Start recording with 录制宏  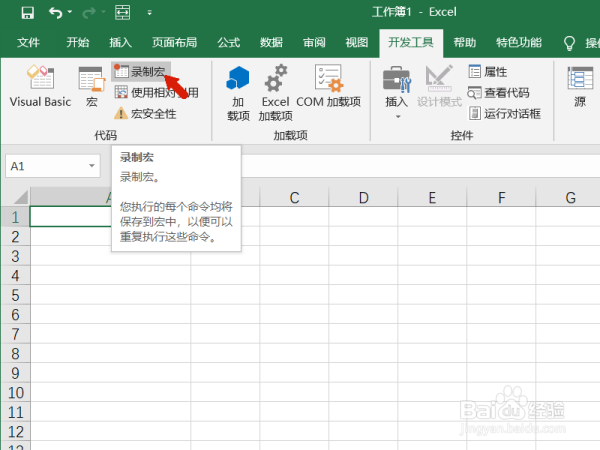pos(141,72)
